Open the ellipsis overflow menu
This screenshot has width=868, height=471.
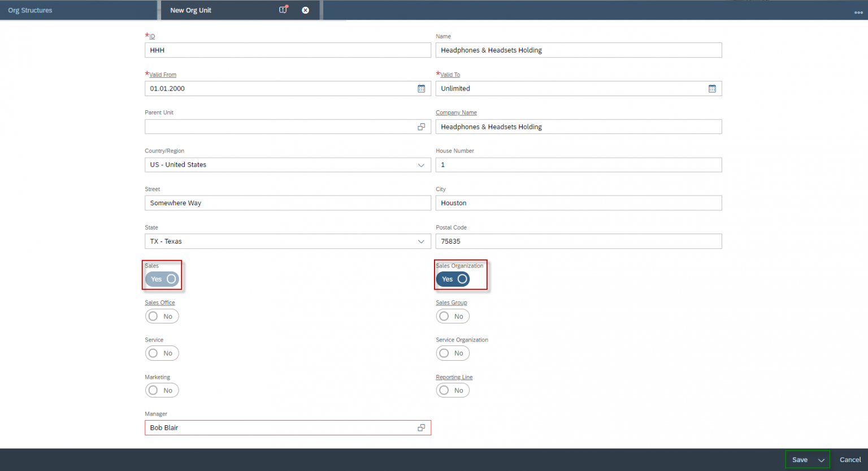click(858, 11)
